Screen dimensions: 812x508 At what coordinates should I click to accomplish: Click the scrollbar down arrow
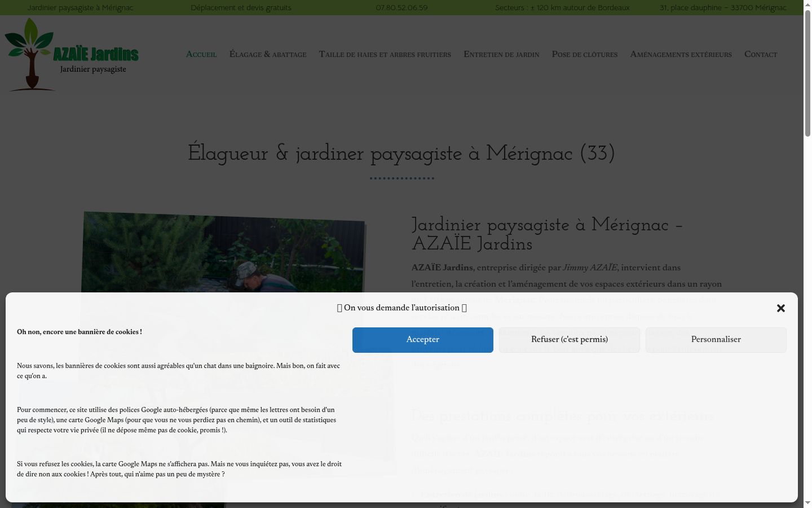point(807,503)
